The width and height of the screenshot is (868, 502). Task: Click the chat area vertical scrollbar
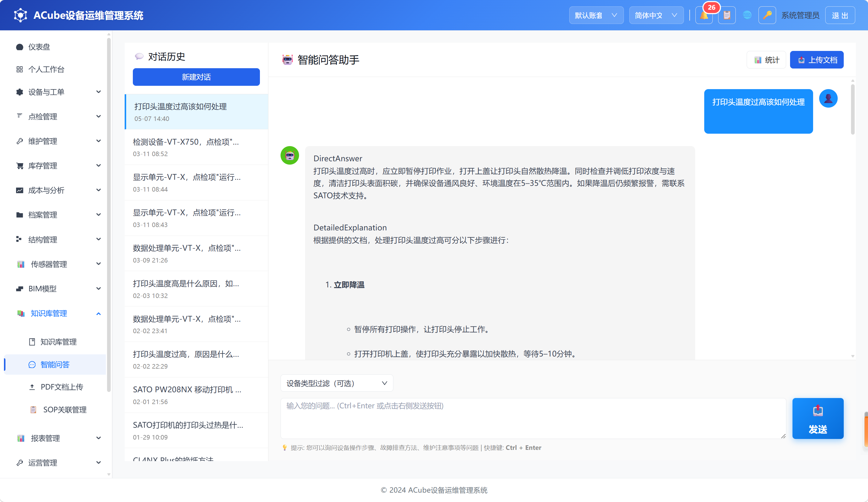tap(853, 110)
